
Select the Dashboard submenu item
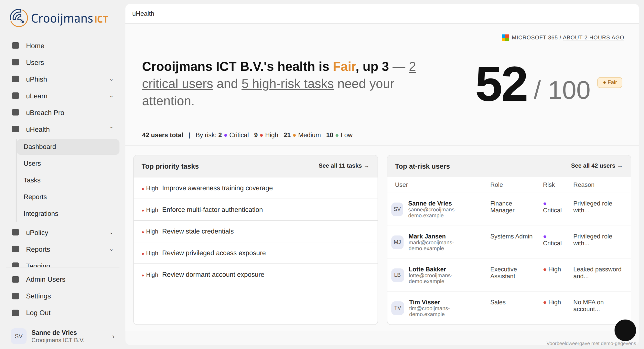click(x=68, y=147)
